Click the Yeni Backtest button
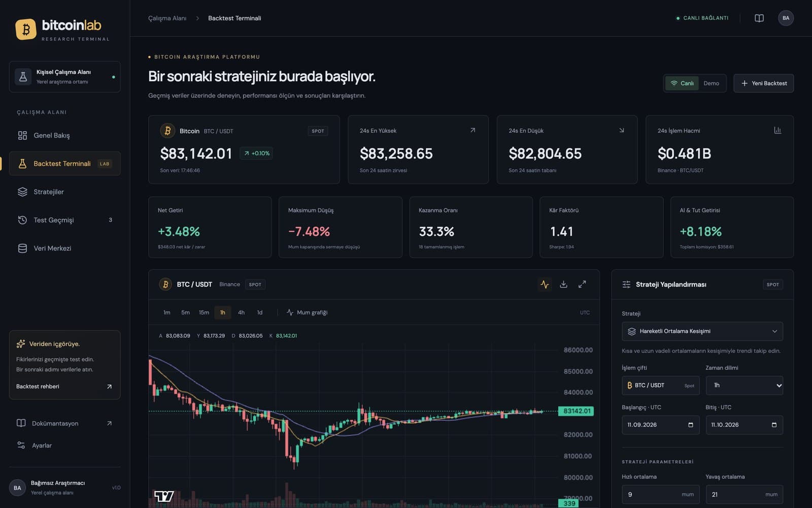Screen dimensions: 812x508 [x=763, y=83]
